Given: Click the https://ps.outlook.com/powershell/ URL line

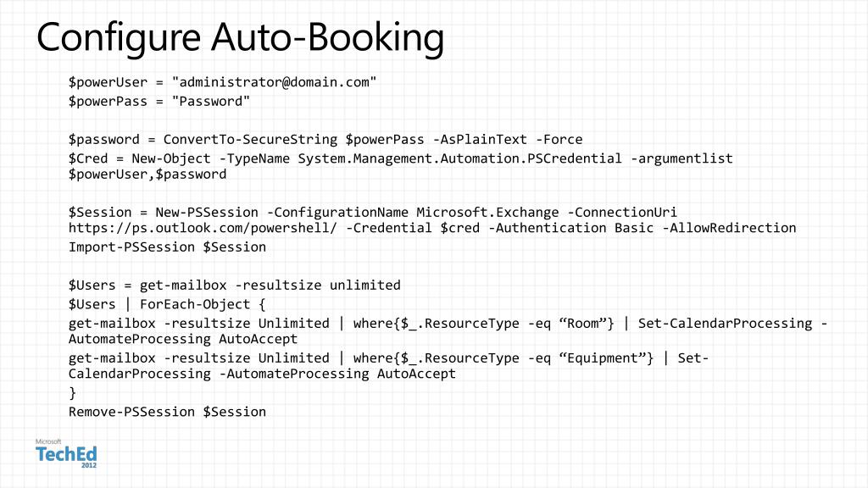Looking at the screenshot, I should 432,228.
